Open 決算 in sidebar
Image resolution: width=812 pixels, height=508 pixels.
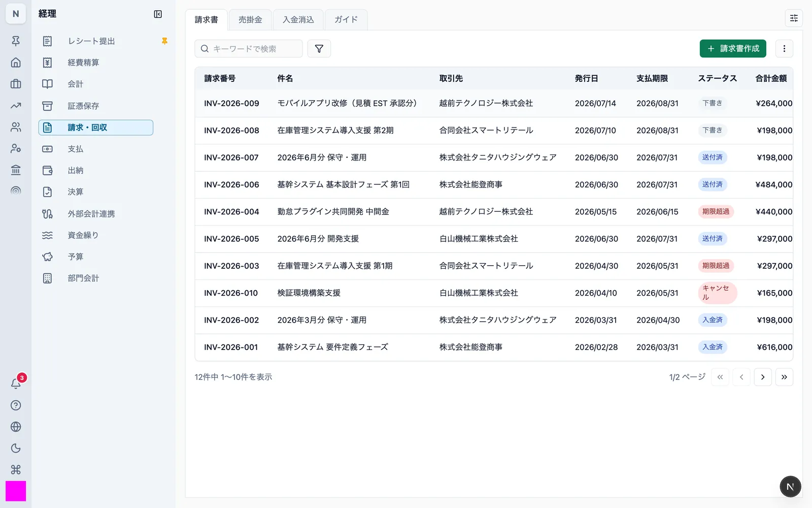pos(96,192)
